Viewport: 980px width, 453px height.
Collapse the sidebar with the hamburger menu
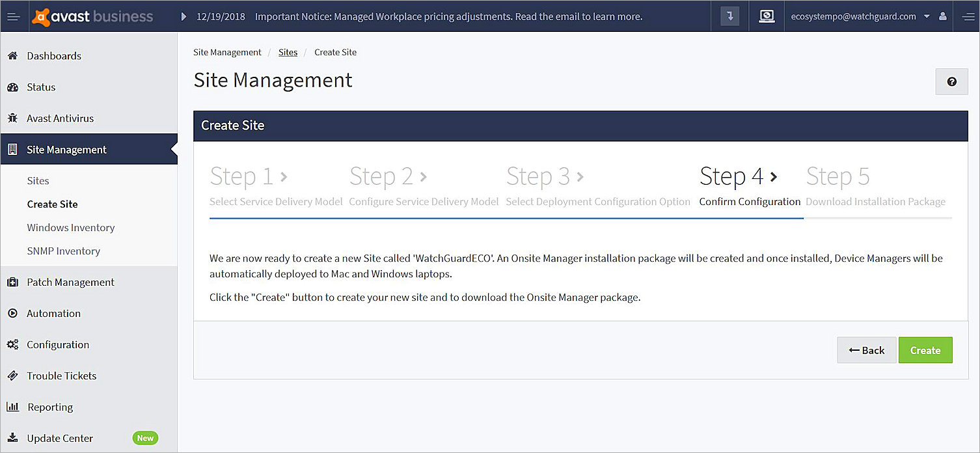pyautogui.click(x=14, y=16)
